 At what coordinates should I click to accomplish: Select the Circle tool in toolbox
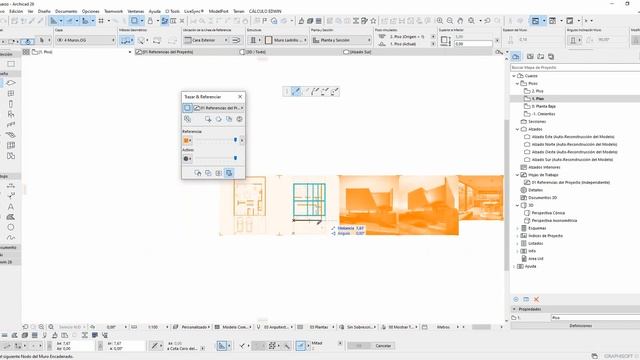[11, 227]
